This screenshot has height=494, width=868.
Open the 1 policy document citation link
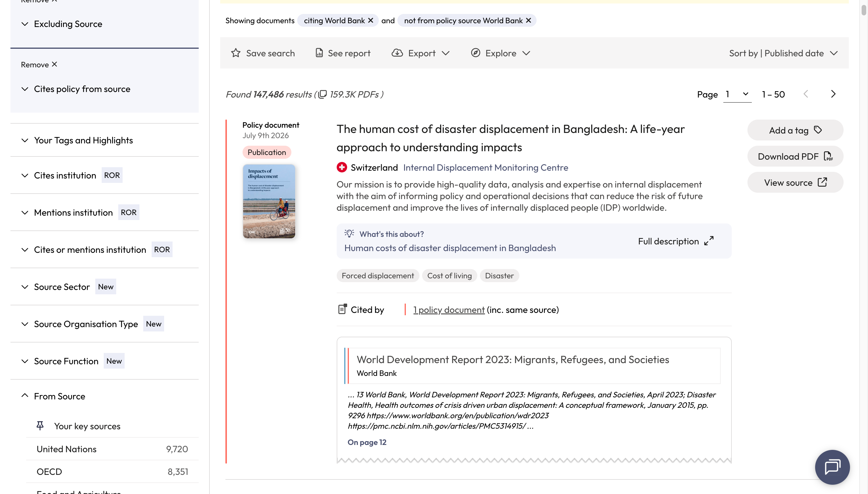click(449, 310)
